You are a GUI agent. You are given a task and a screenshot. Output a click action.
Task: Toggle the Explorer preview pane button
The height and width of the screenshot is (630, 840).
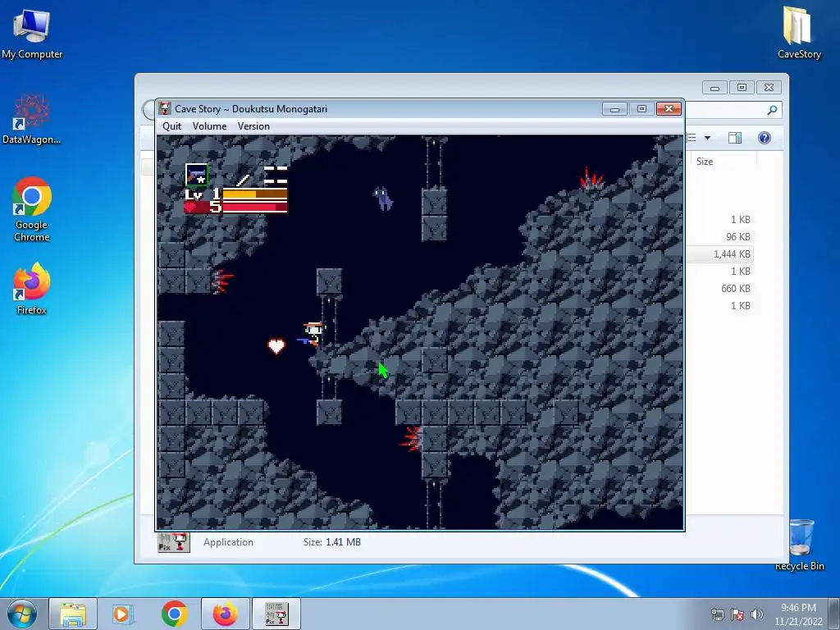[735, 138]
